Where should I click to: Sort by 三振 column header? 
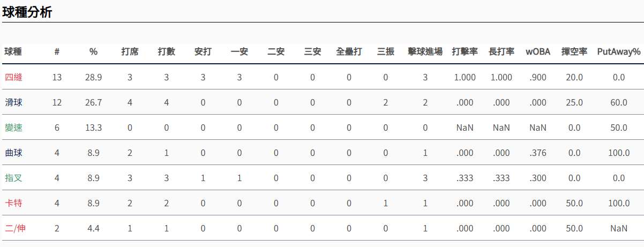[385, 52]
